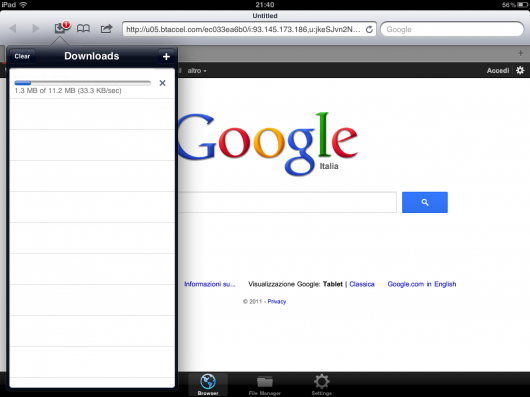
Task: Select the Browser tab at bottom
Action: [208, 385]
